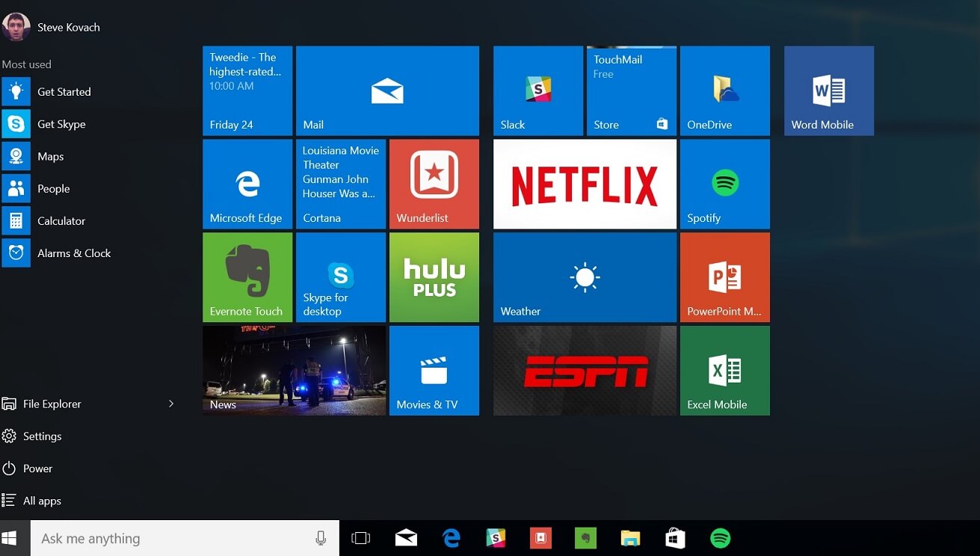Image resolution: width=980 pixels, height=556 pixels.
Task: Launch Netflix from the Start menu
Action: pos(584,184)
